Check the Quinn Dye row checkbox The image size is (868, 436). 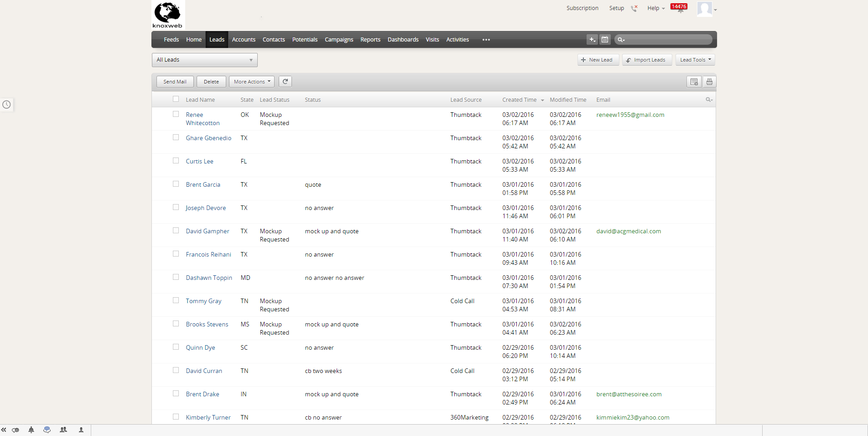(176, 347)
